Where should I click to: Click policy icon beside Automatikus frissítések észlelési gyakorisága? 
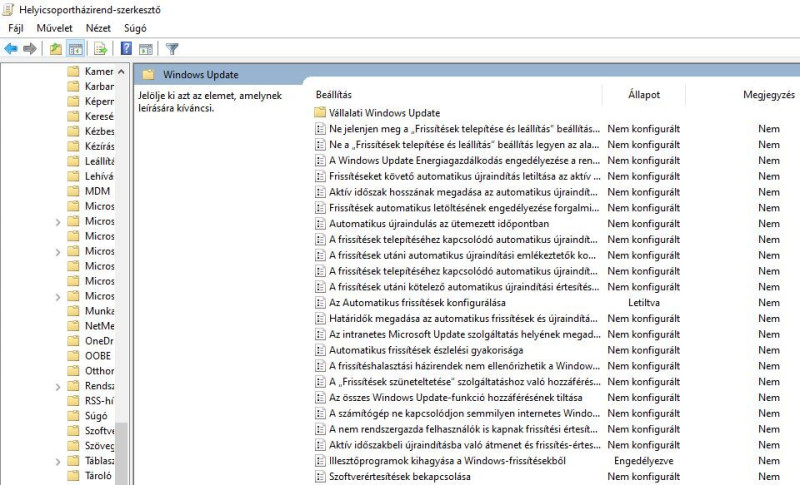click(x=320, y=350)
